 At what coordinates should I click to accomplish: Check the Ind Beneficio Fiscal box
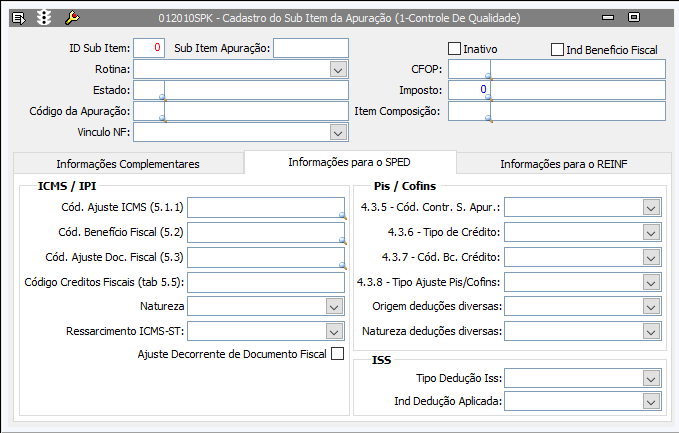557,49
